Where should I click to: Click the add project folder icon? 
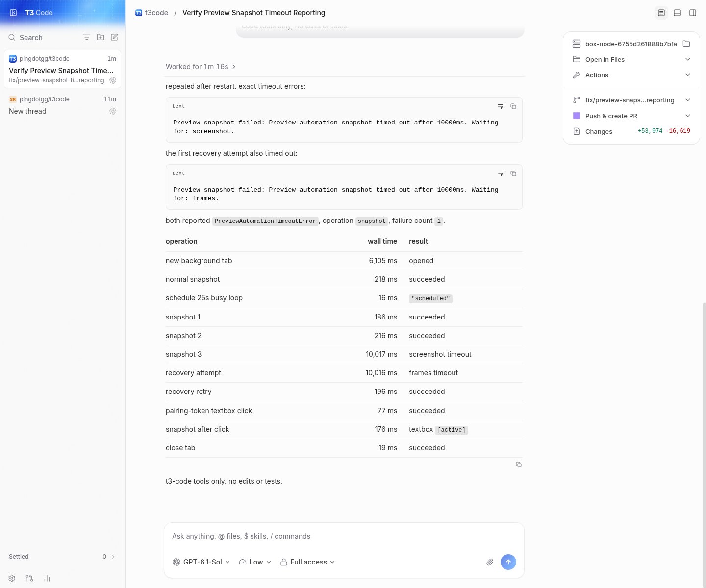tap(101, 37)
